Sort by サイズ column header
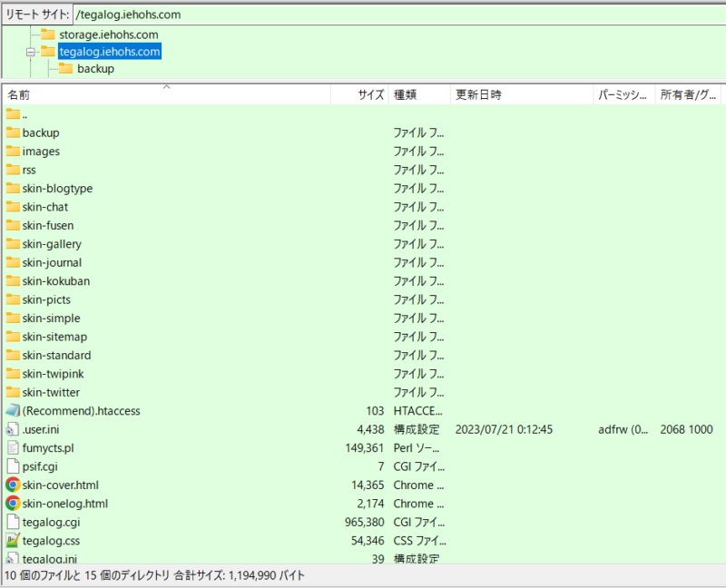 359,94
